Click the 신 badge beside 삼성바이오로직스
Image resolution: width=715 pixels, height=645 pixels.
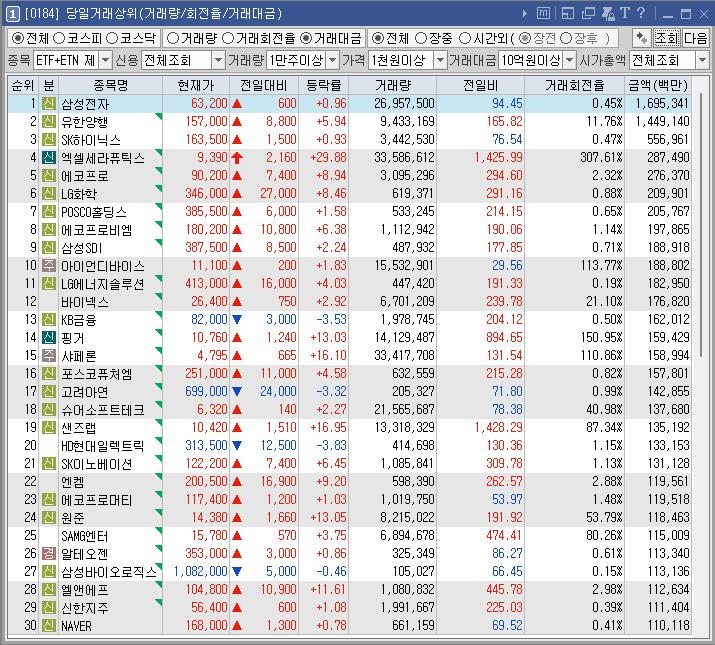(49, 572)
